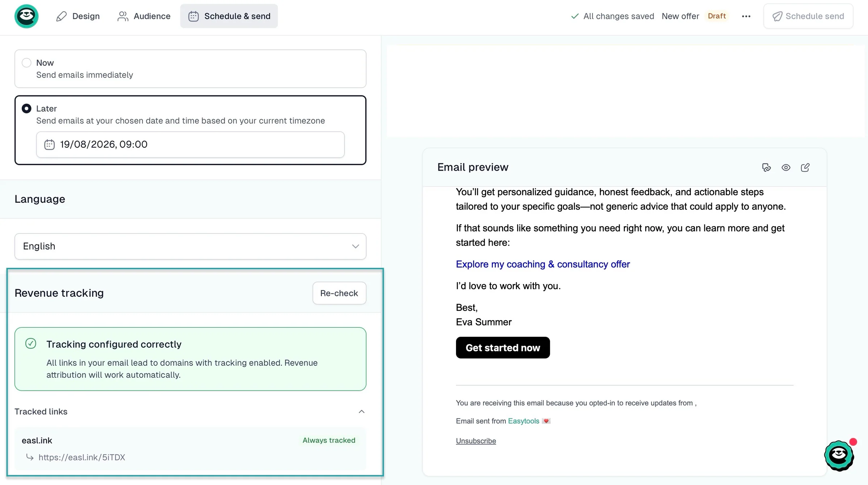Click the Revenue tracking heading

[x=59, y=293]
